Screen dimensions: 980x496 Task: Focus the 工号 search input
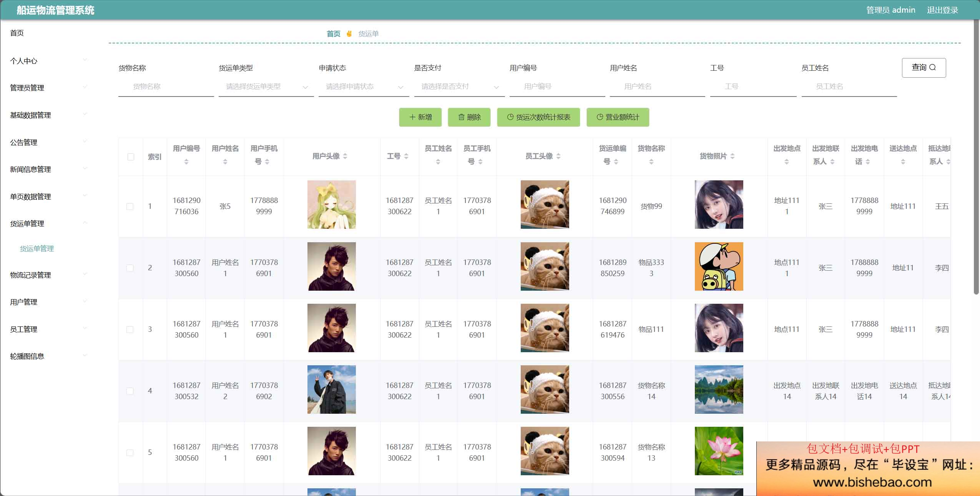(x=753, y=87)
